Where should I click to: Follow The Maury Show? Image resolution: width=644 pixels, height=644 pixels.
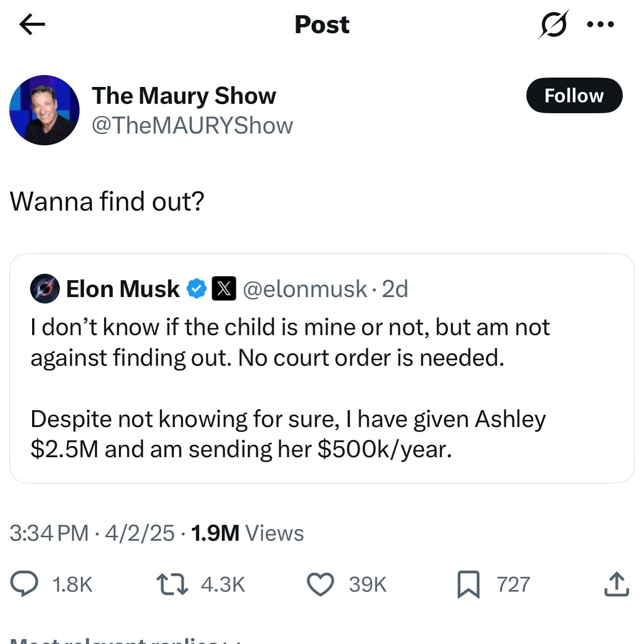(x=574, y=95)
